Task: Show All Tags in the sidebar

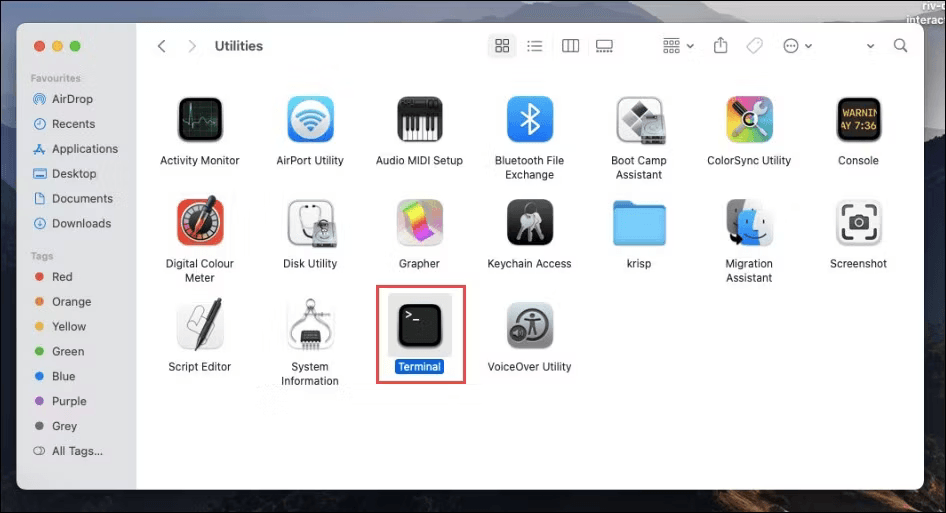Action: coord(68,451)
